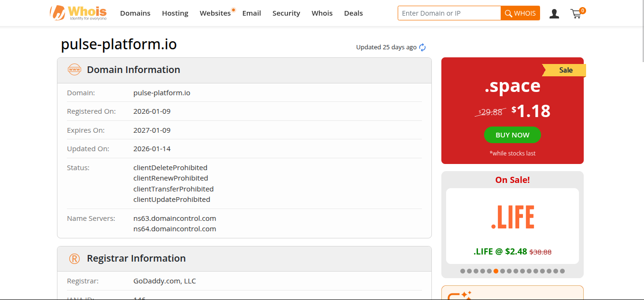Click the Whois logo
644x300 pixels.
(78, 13)
